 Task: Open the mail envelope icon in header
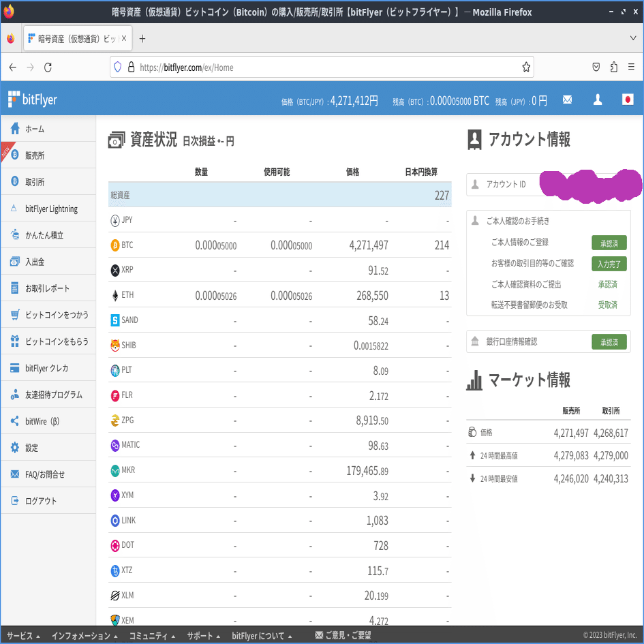coord(567,99)
